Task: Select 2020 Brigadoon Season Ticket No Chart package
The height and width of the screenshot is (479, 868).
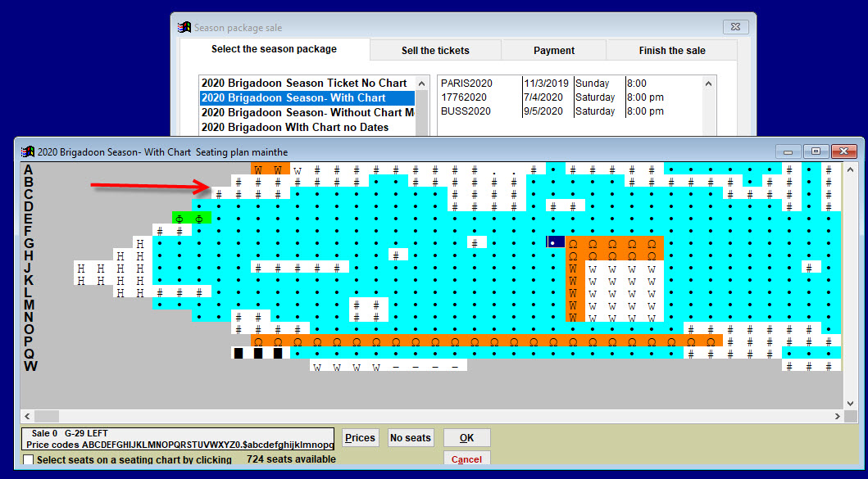Action: tap(307, 83)
